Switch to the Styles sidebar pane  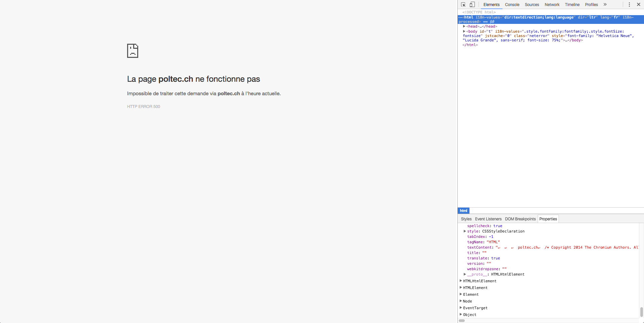pos(466,219)
